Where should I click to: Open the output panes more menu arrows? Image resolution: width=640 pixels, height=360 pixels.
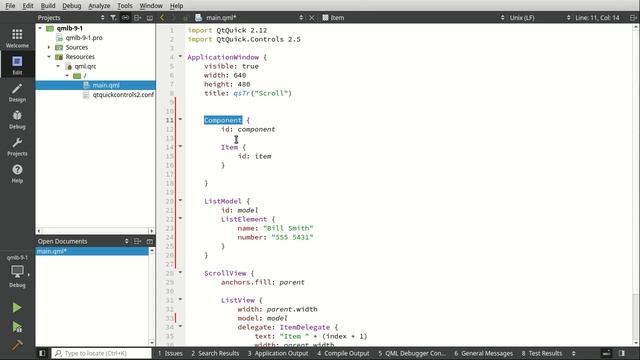[x=573, y=353]
